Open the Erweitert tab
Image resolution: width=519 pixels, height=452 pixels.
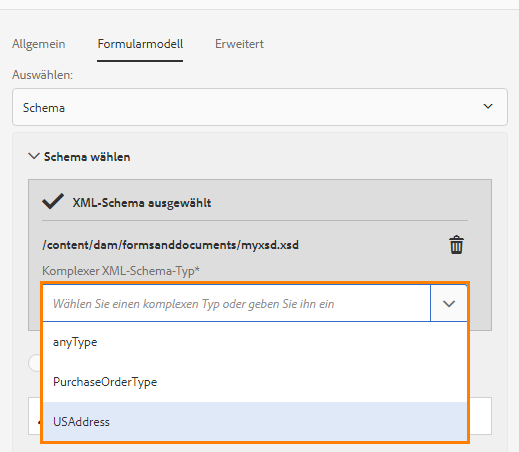(239, 44)
